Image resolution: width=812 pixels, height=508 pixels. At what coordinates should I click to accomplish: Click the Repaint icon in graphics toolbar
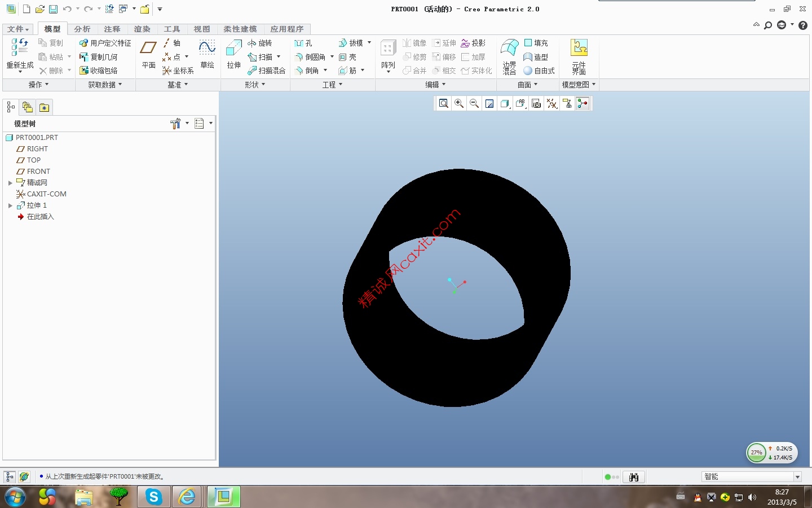pyautogui.click(x=489, y=103)
